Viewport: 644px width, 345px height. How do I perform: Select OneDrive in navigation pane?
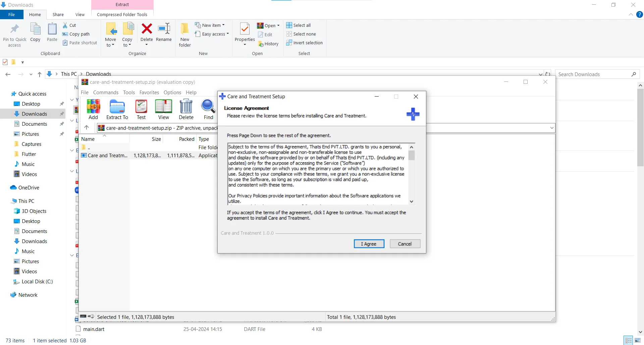pyautogui.click(x=29, y=187)
